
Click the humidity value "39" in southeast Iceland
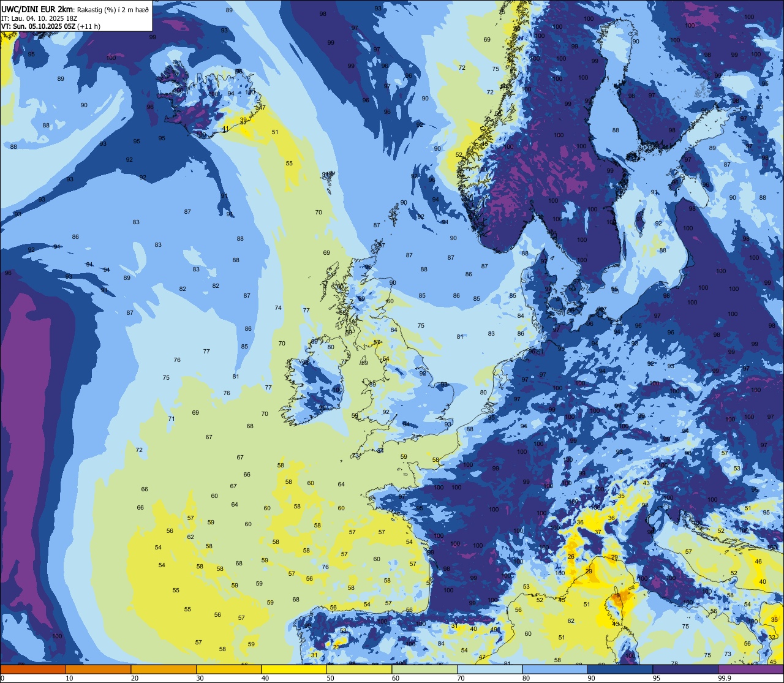pos(243,120)
